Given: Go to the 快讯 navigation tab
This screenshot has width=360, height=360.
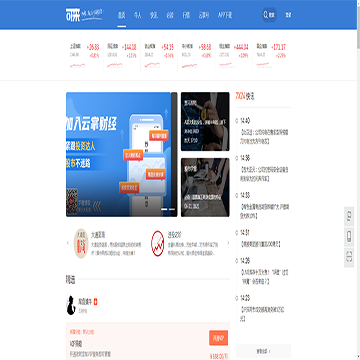Looking at the screenshot, I should coord(154,15).
